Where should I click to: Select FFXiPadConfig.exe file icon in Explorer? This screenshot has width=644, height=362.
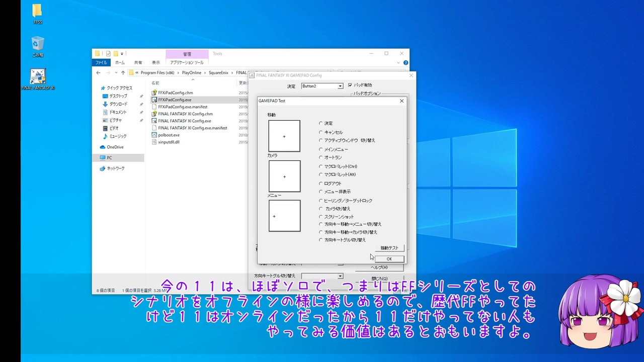click(x=154, y=100)
